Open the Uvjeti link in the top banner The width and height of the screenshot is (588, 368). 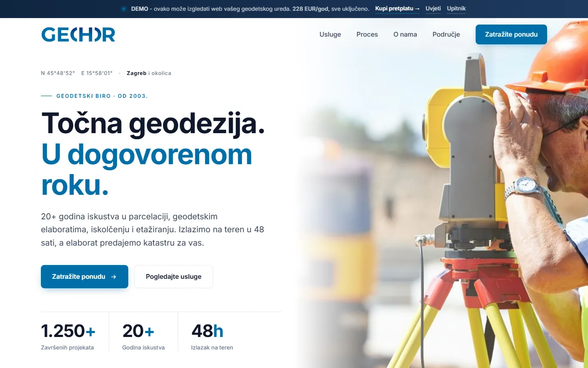coord(433,9)
